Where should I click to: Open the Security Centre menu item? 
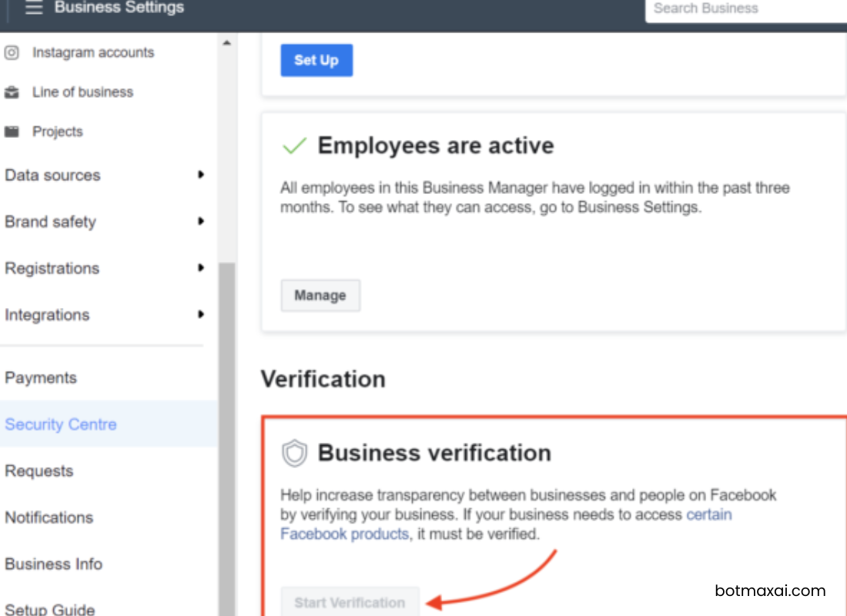pos(61,424)
